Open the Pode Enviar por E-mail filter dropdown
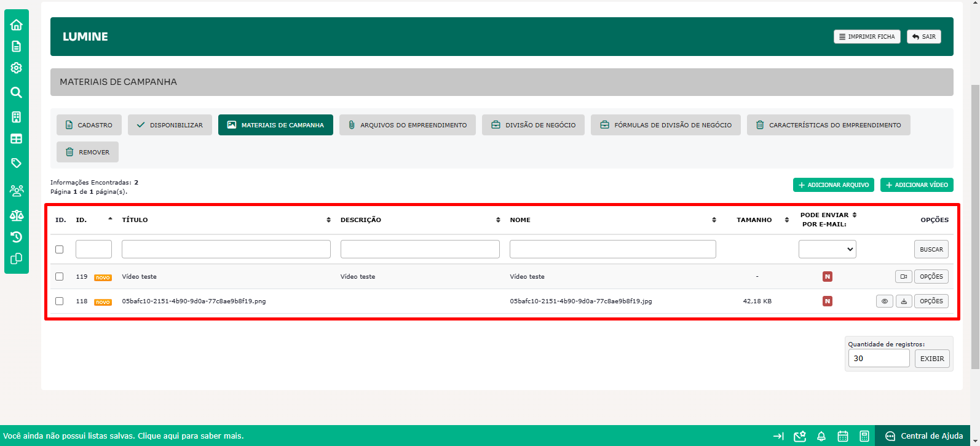 828,249
